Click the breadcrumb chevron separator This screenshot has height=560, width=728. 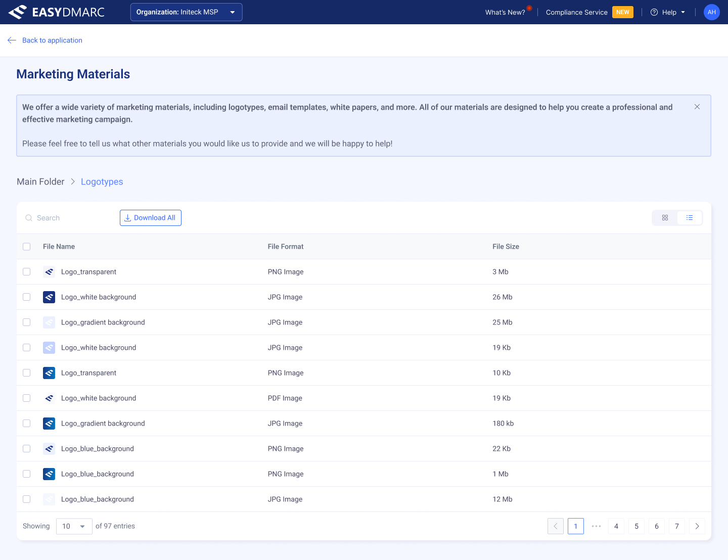click(x=73, y=181)
